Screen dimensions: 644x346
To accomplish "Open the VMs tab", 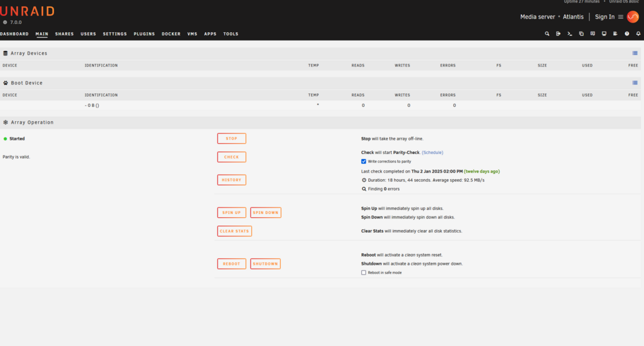I will click(192, 34).
